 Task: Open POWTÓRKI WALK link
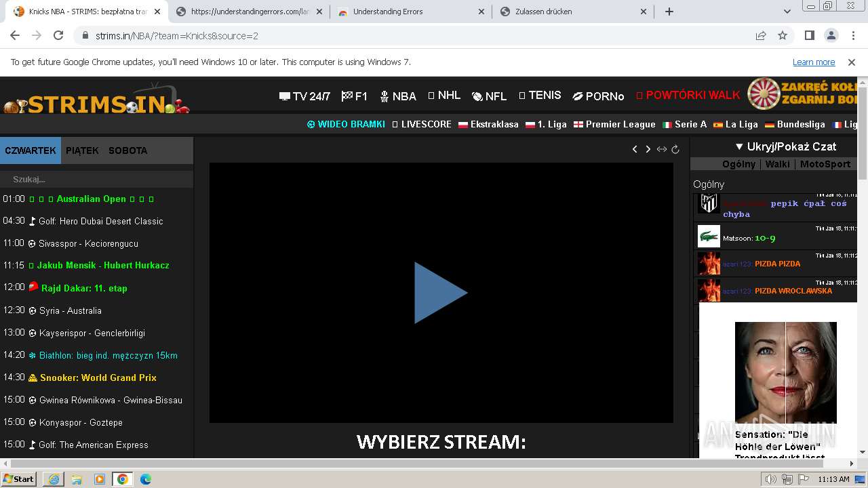tap(688, 96)
